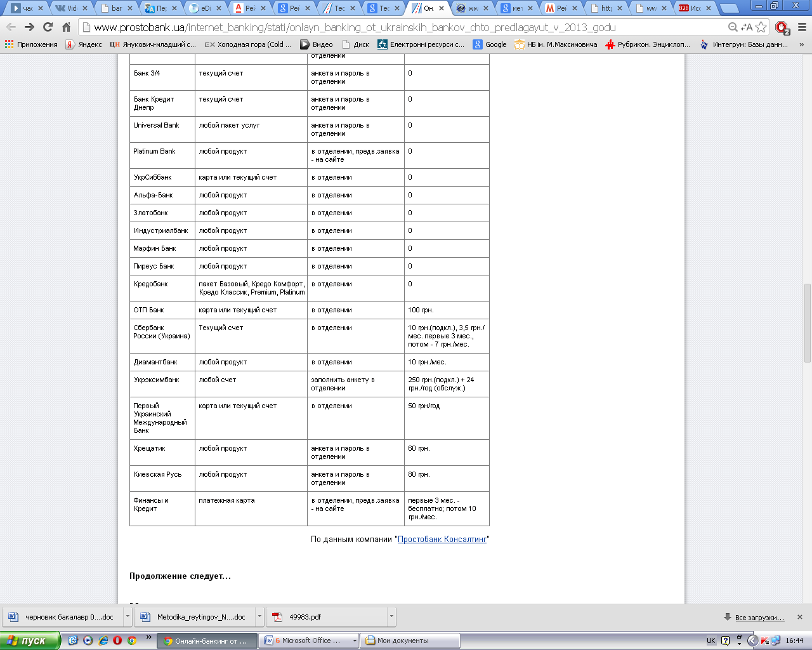Open the Microsoft Office taskbar group

(x=310, y=641)
